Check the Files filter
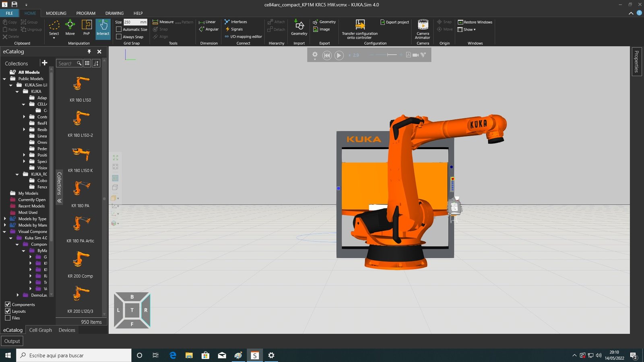 pyautogui.click(x=8, y=318)
